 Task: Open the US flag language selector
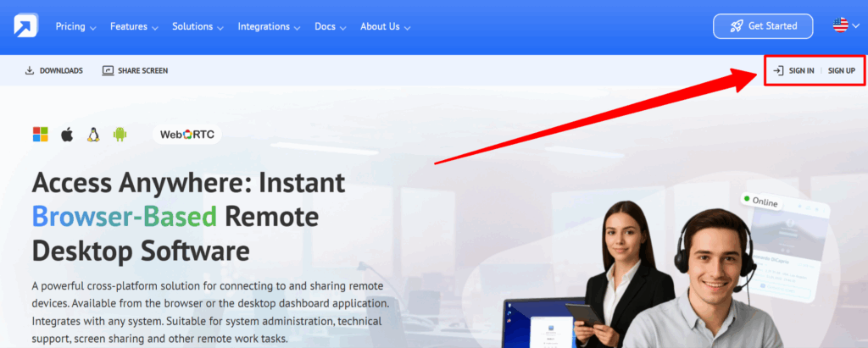[x=845, y=26]
